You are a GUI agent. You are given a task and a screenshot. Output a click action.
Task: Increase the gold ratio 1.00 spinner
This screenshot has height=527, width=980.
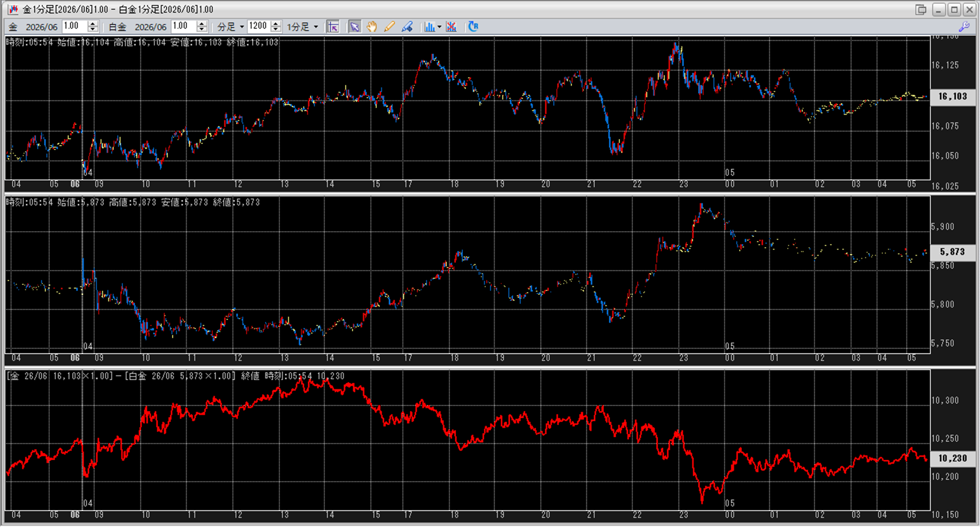(x=93, y=24)
